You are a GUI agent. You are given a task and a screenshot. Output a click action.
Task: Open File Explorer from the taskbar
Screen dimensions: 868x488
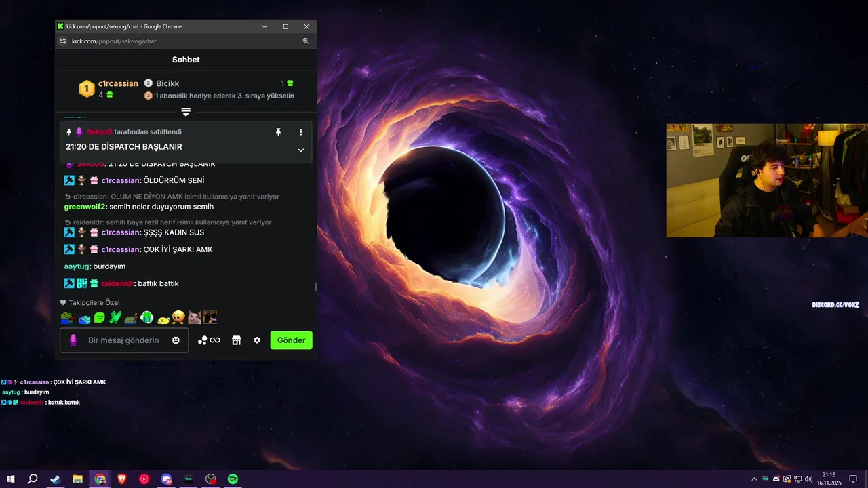click(x=77, y=479)
